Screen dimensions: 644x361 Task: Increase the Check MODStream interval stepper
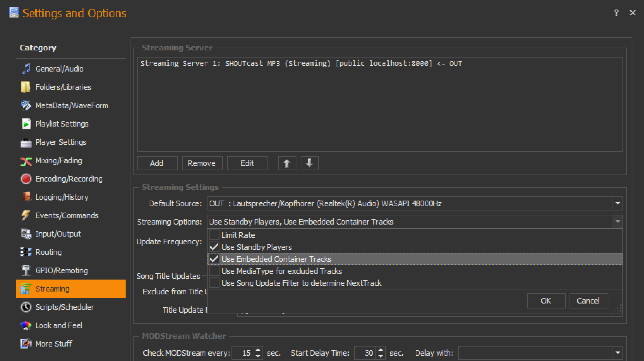click(x=258, y=350)
